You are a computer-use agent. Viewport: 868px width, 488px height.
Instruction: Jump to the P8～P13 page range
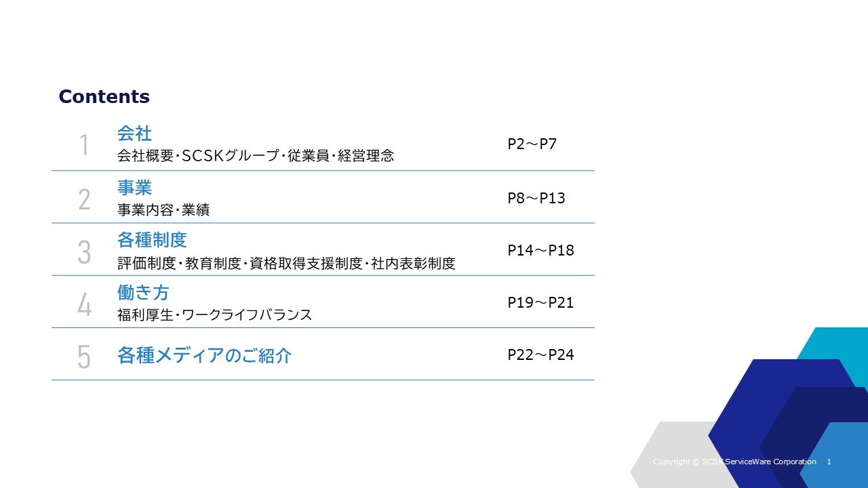coord(536,198)
